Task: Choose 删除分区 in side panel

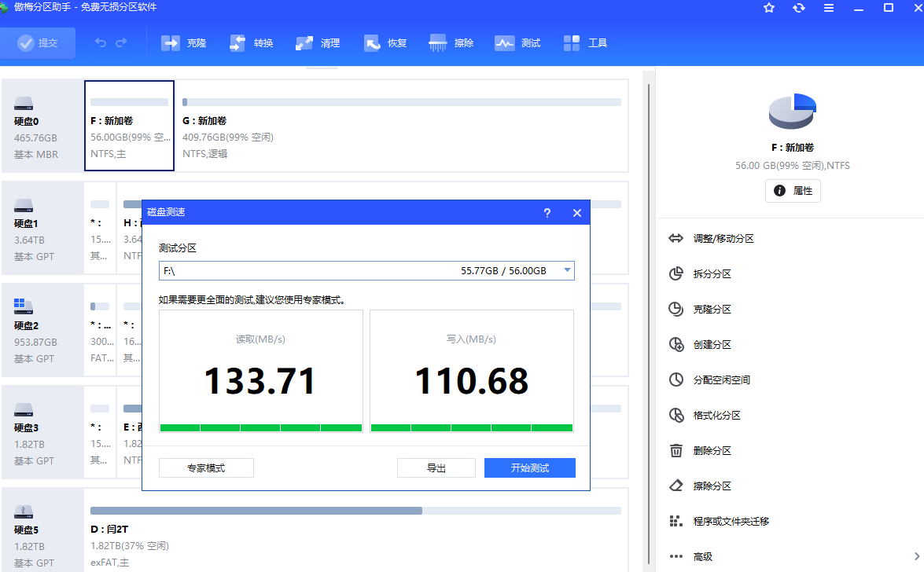Action: pos(700,451)
